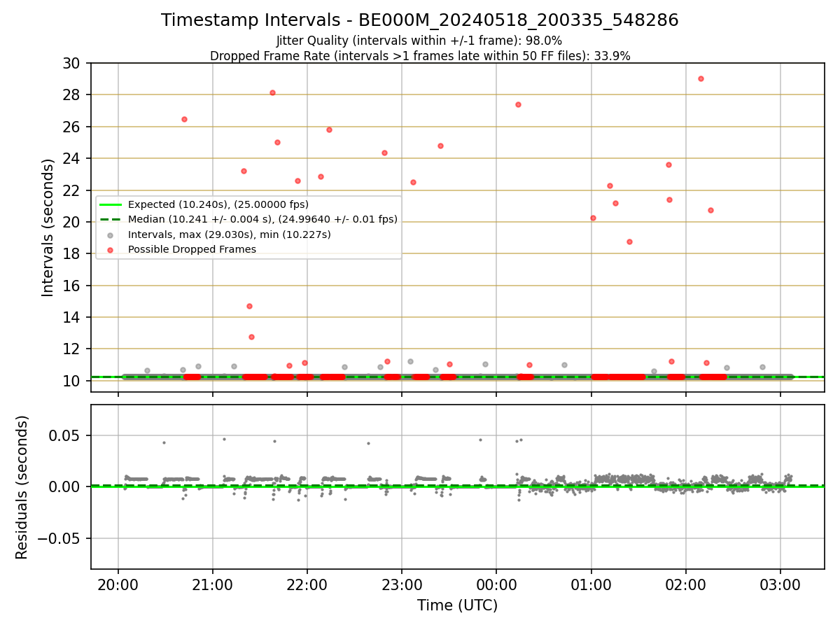Click the 'Intervals, max (29.030s), min (10.227s)' legend entry
The image size is (840, 630).
[230, 234]
